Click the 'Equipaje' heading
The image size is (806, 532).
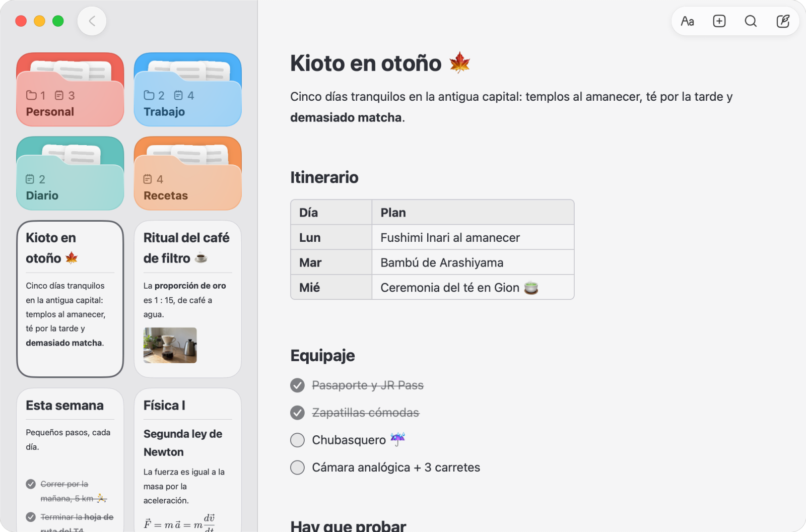click(x=322, y=356)
